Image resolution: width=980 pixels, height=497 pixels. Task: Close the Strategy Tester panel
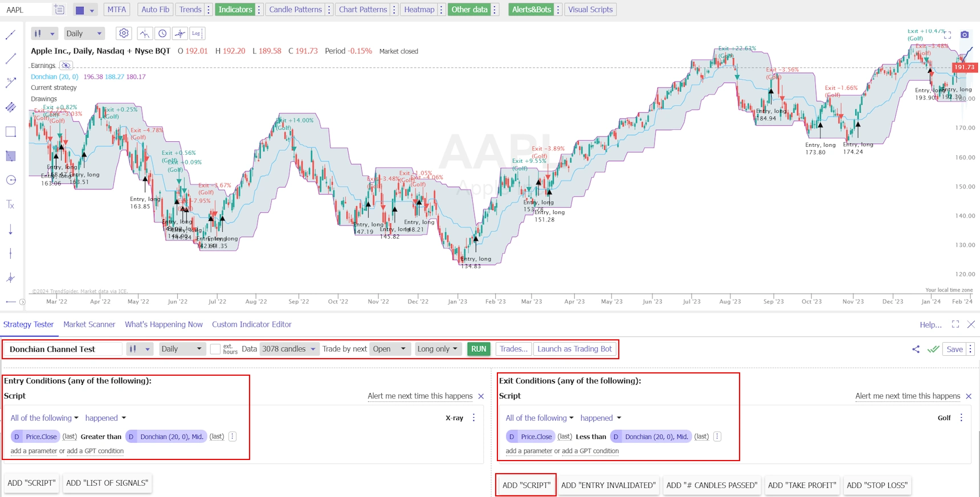pyautogui.click(x=971, y=325)
